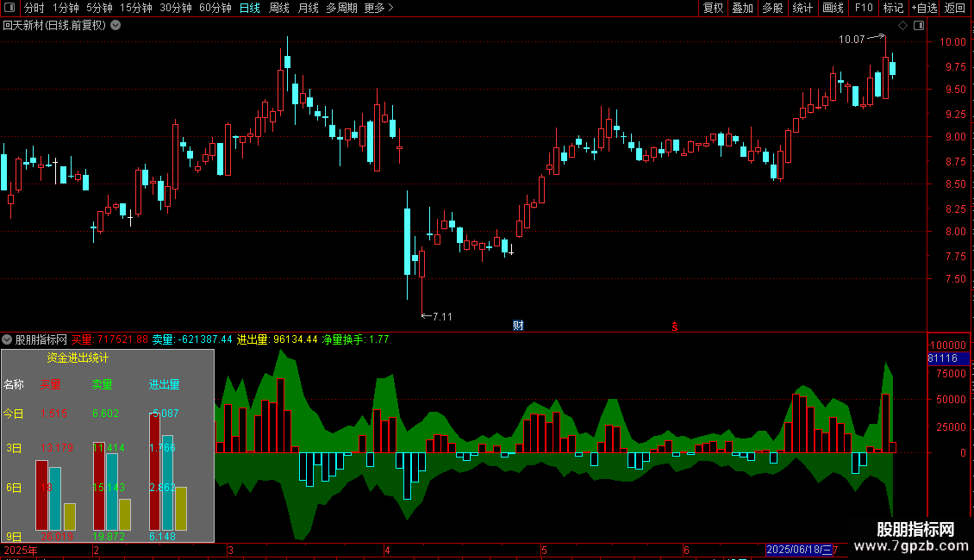Open the 多周期 multi-period view

pyautogui.click(x=341, y=8)
